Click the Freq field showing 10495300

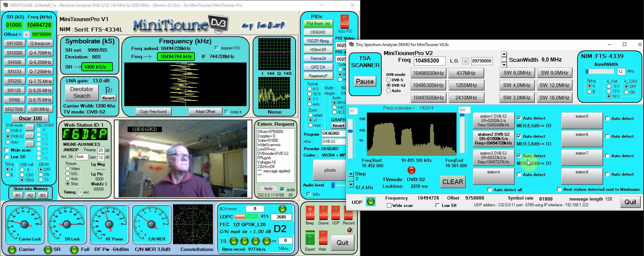point(429,60)
